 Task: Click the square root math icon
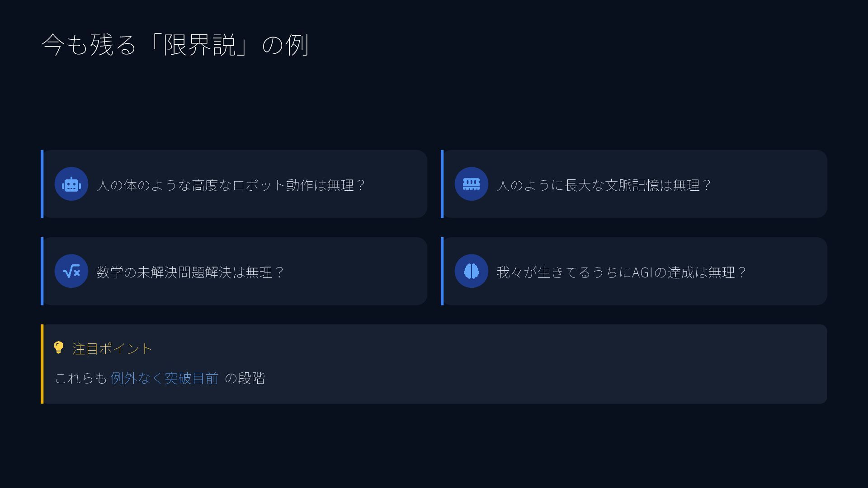(x=71, y=271)
